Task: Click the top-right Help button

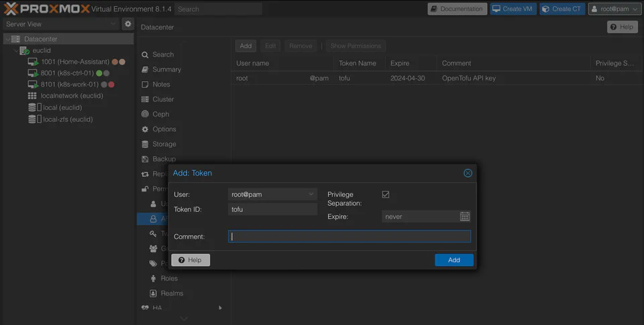Action: click(x=623, y=27)
